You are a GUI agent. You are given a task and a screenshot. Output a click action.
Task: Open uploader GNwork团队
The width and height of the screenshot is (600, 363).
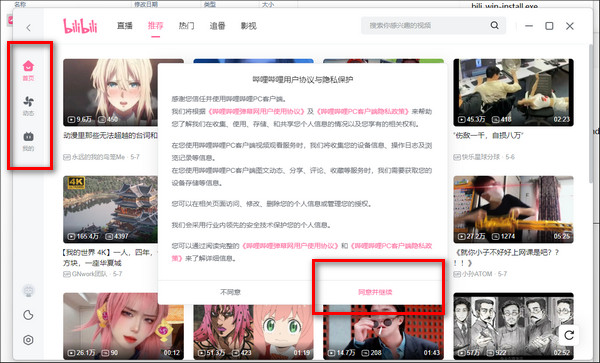[89, 274]
